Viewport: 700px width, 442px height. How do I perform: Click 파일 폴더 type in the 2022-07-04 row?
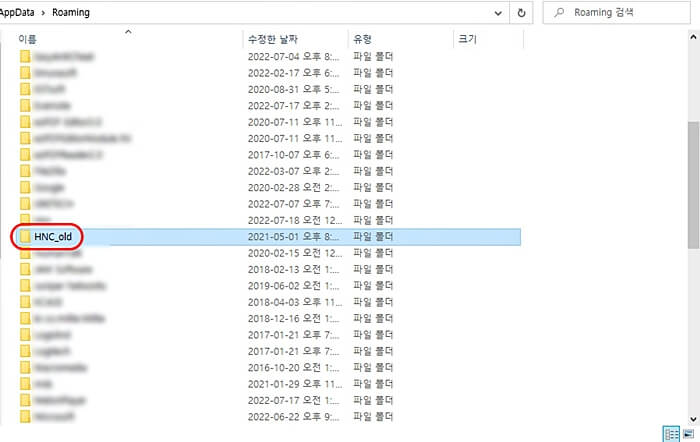coord(373,57)
